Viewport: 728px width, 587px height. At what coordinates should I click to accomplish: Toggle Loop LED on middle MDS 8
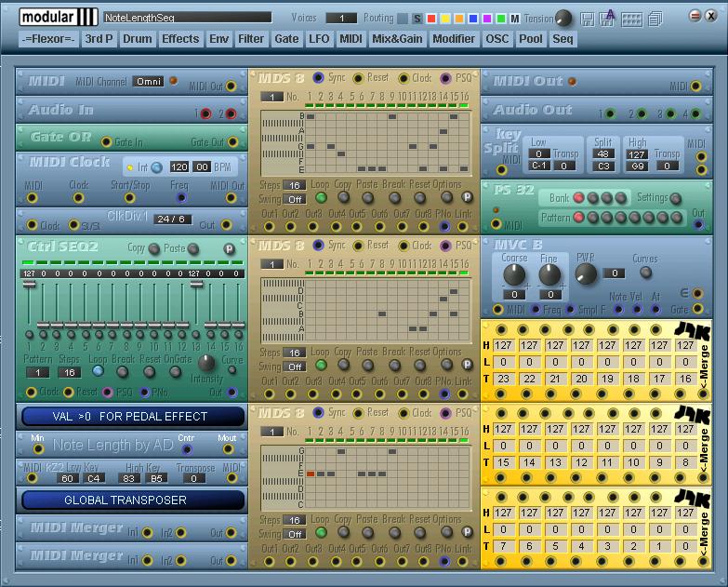(321, 365)
